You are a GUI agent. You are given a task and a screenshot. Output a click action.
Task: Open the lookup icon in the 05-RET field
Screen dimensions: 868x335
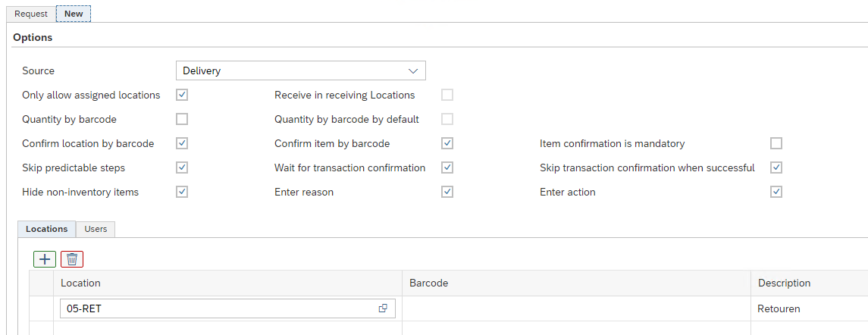[383, 308]
